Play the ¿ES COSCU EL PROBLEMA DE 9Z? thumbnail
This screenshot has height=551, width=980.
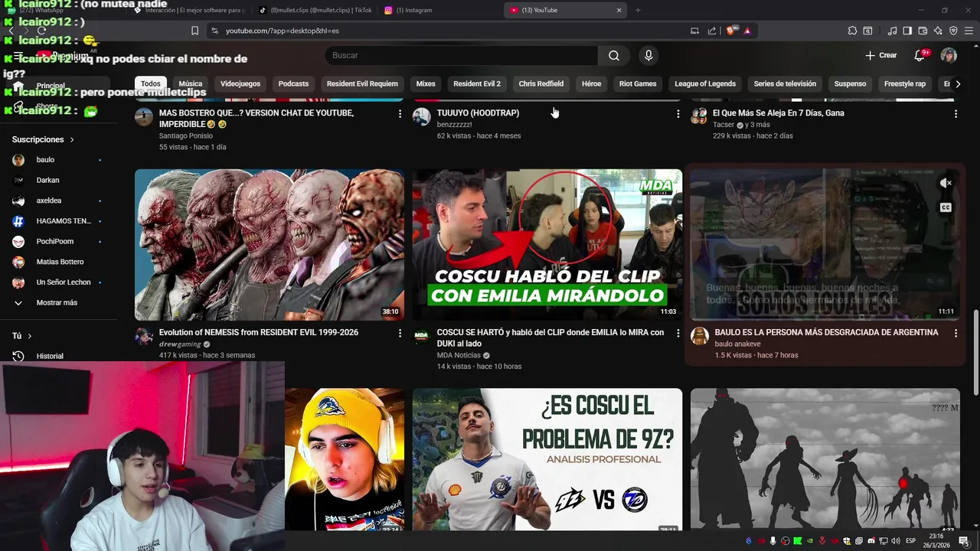[547, 459]
